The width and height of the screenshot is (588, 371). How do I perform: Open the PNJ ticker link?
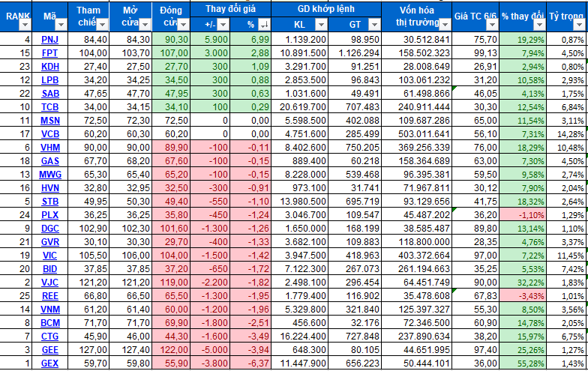click(x=49, y=39)
